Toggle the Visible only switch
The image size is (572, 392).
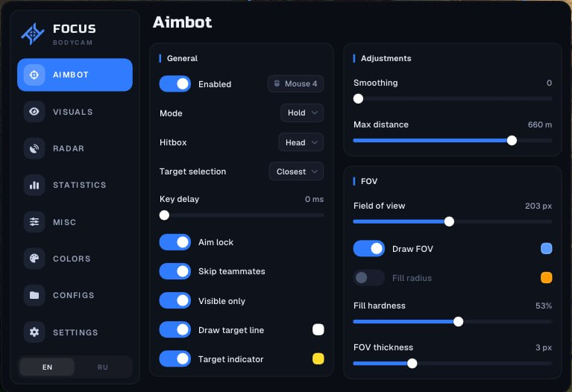tap(175, 301)
